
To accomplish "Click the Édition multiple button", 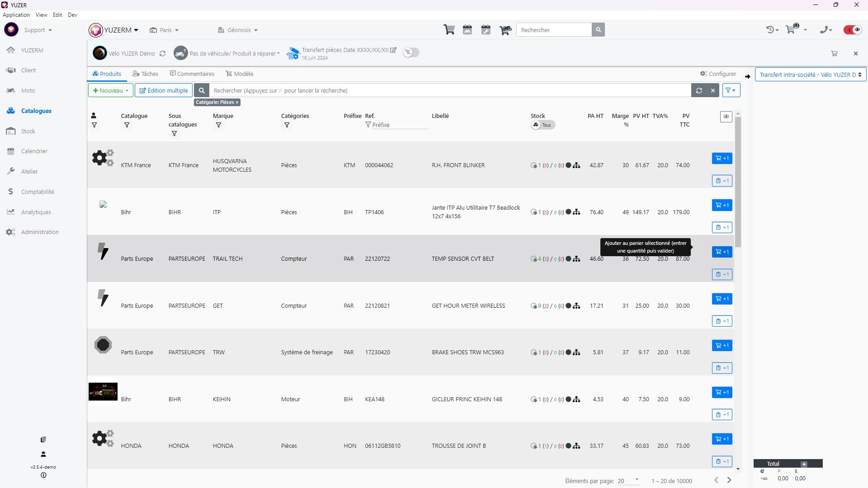I will pyautogui.click(x=164, y=90).
